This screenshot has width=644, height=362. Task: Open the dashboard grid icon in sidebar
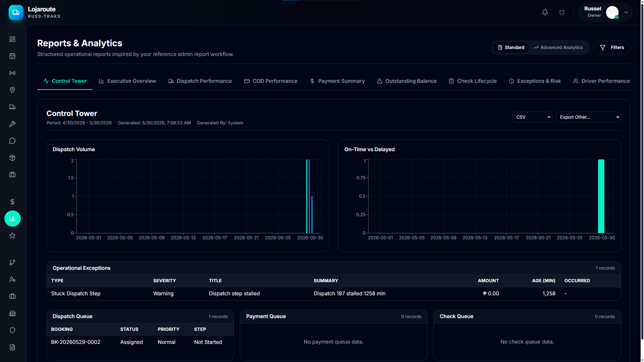click(x=12, y=39)
